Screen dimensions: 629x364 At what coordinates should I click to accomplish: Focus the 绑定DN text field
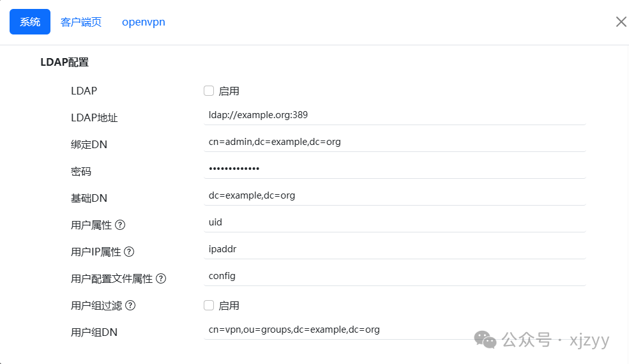pos(395,142)
